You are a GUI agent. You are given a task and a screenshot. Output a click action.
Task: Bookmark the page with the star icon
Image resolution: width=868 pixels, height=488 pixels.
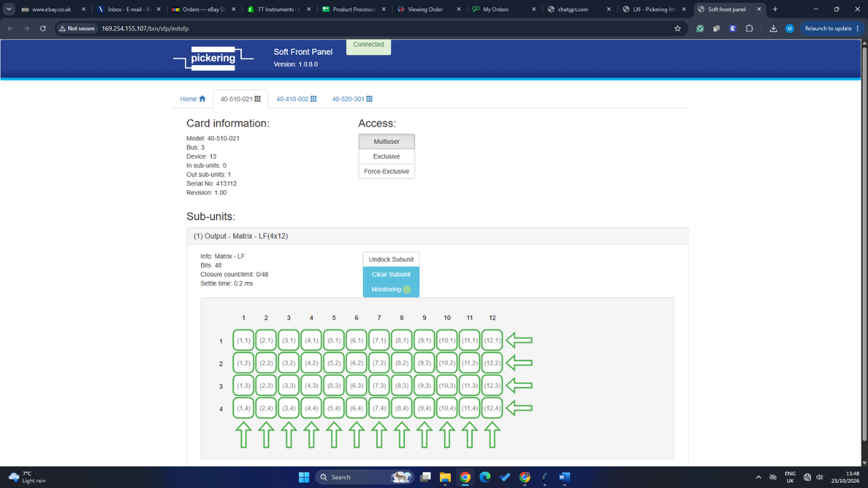[x=678, y=28]
